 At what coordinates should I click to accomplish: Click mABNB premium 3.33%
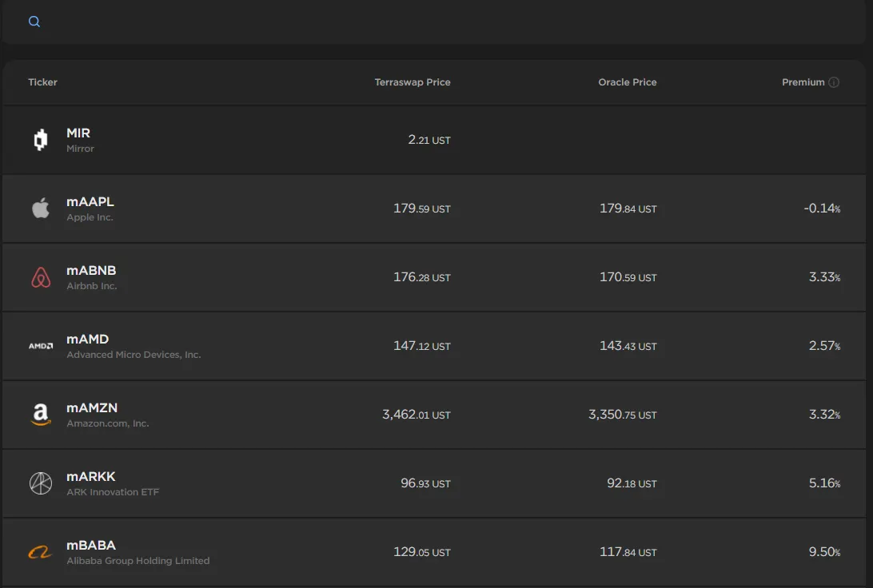(x=824, y=277)
